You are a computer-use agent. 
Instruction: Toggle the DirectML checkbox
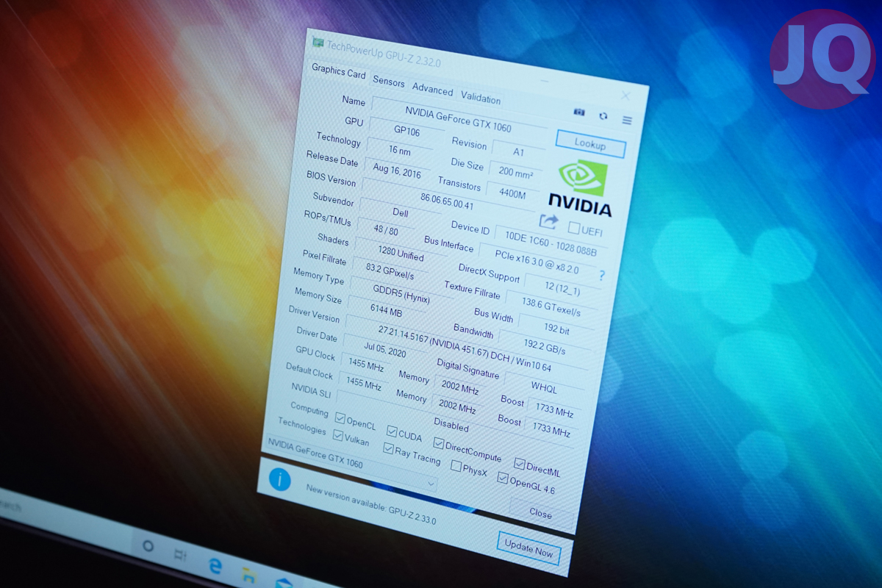[520, 464]
